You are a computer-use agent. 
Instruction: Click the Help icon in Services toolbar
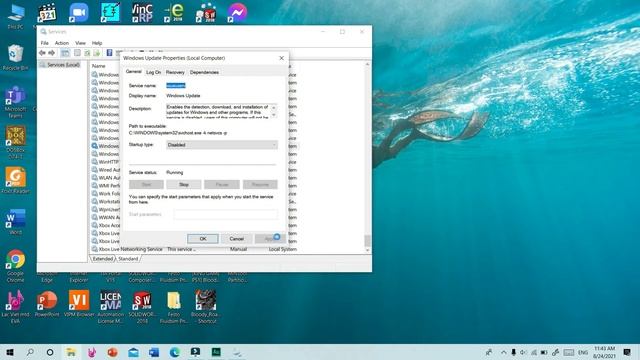click(109, 53)
